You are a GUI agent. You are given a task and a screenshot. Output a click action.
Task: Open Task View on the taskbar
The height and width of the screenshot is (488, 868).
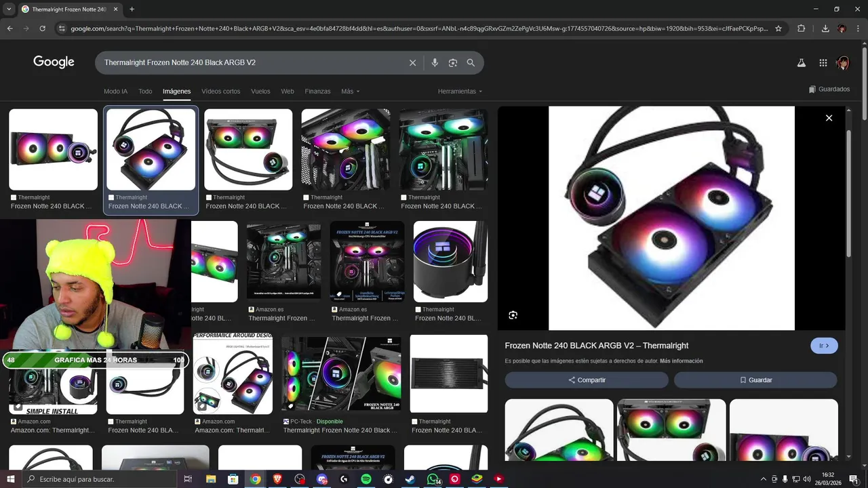pos(188,479)
